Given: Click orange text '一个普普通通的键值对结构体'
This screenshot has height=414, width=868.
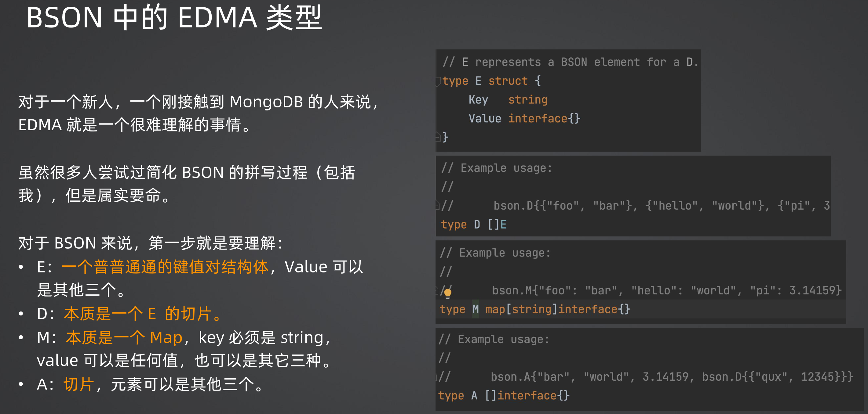Looking at the screenshot, I should pos(165,267).
